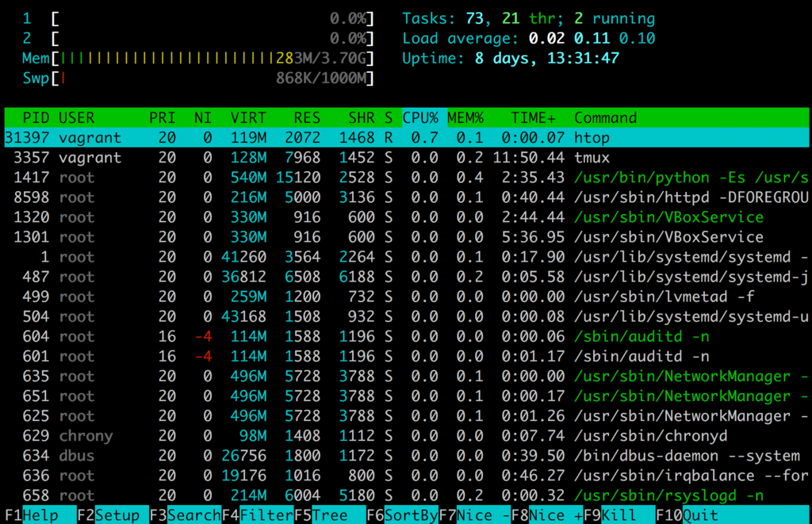Screen dimensions: 812x524
Task: Open the F2 Setup menu
Action: pyautogui.click(x=113, y=515)
